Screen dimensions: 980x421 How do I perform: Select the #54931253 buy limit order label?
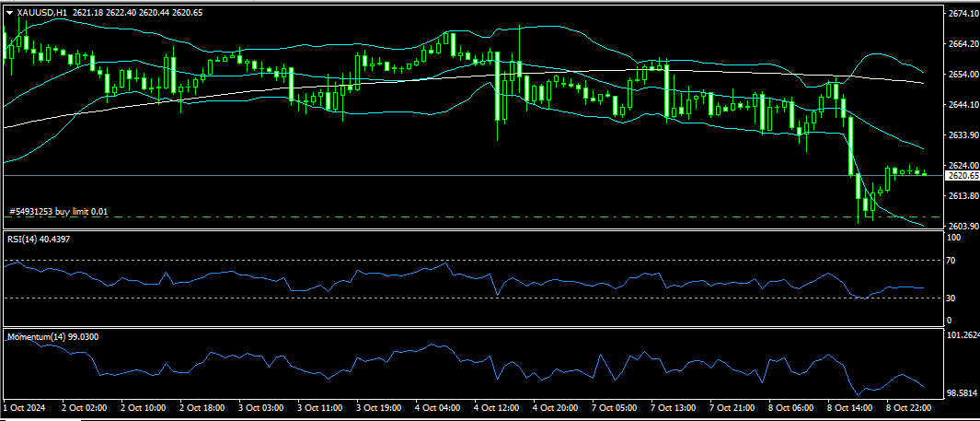(x=58, y=212)
